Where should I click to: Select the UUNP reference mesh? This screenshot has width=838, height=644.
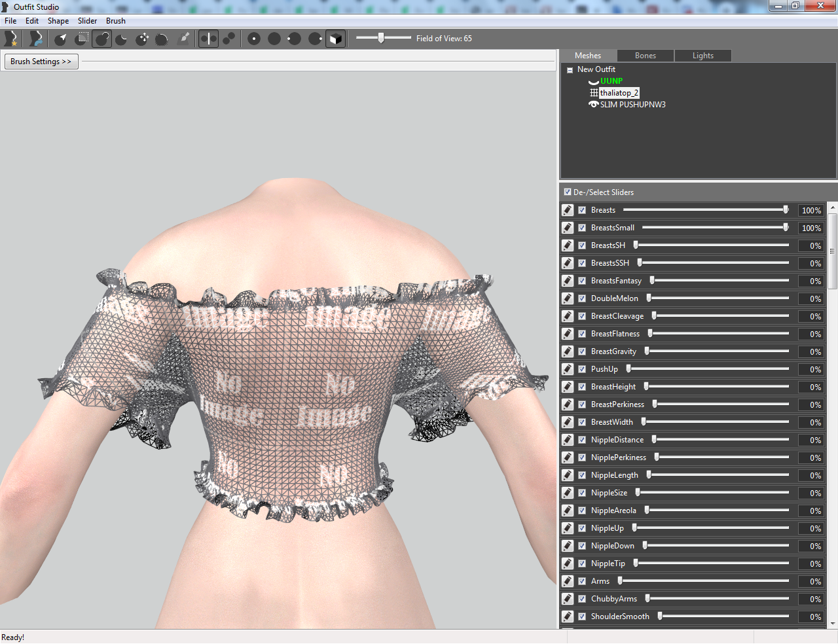[x=611, y=81]
